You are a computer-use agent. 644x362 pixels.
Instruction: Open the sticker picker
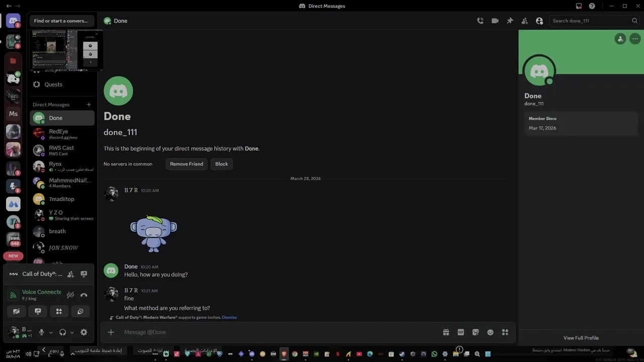475,332
